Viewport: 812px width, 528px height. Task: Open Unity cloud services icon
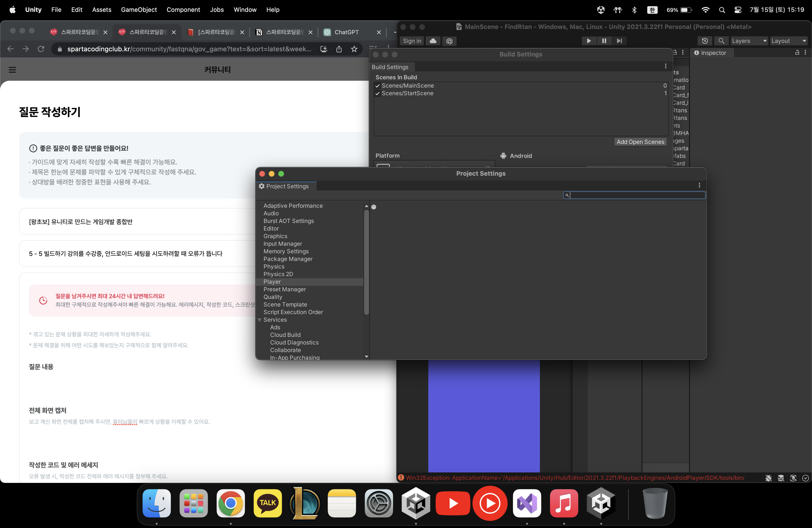(x=433, y=41)
